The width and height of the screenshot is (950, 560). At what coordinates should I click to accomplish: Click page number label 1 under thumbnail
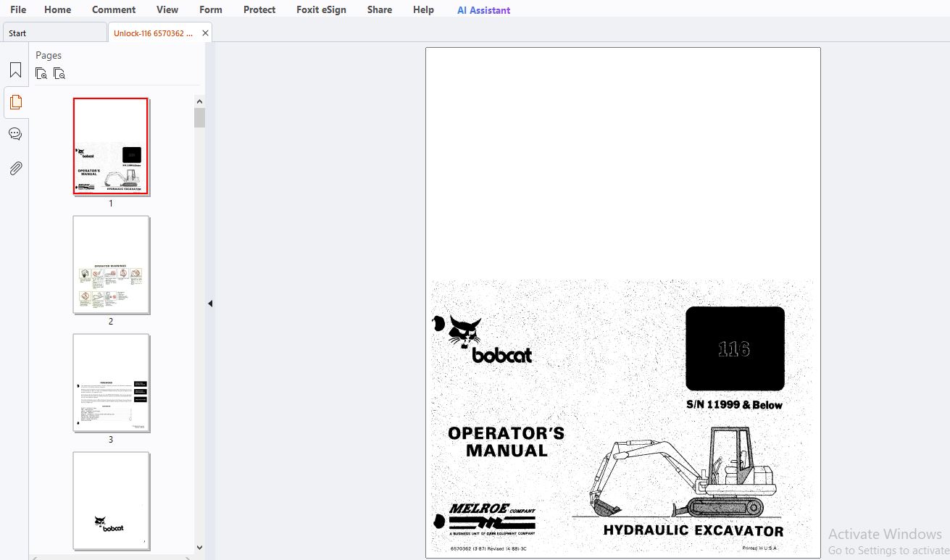click(x=111, y=204)
